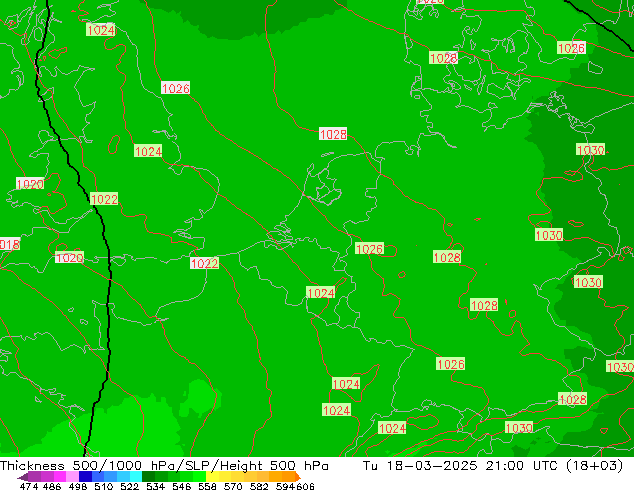
Task: Select the 546 thickness value label
Action: (x=180, y=486)
